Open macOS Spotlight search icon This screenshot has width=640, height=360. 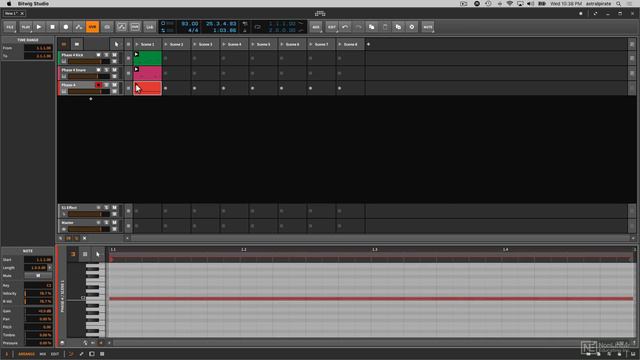[x=619, y=4]
